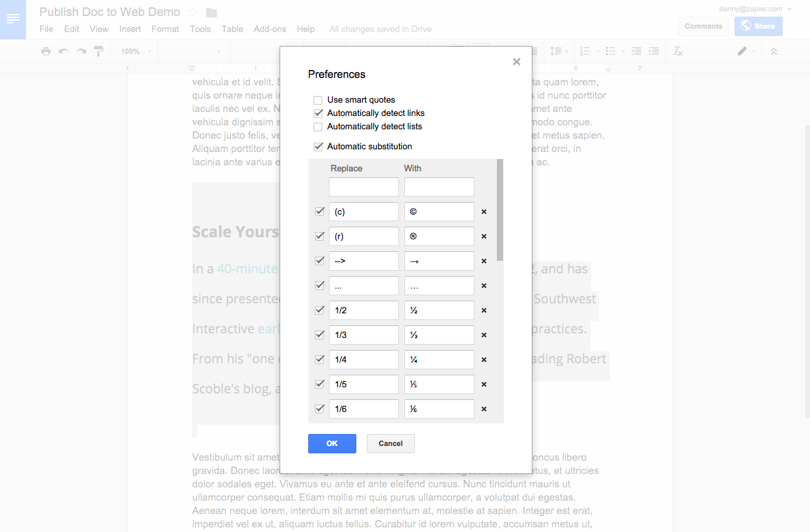
Task: Click the empty Replace input field
Action: (x=364, y=187)
